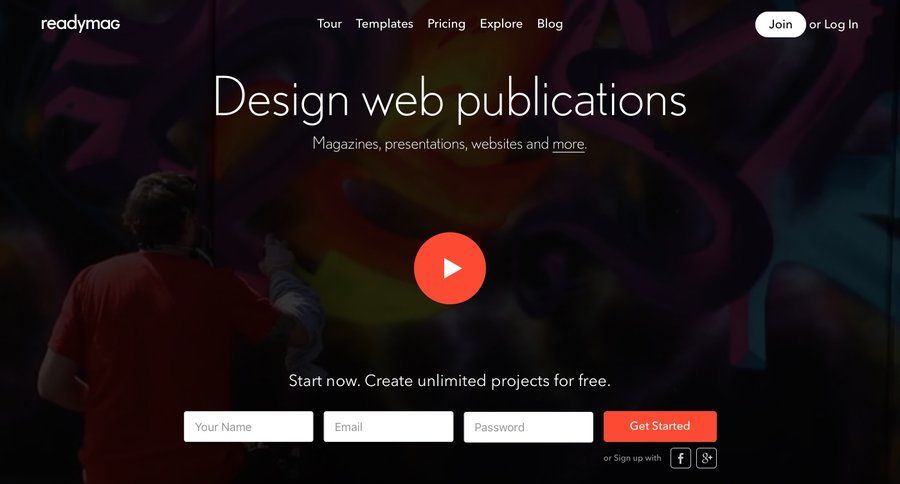Click the 'Start now' tagline text
Viewport: 900px width, 484px height.
449,381
